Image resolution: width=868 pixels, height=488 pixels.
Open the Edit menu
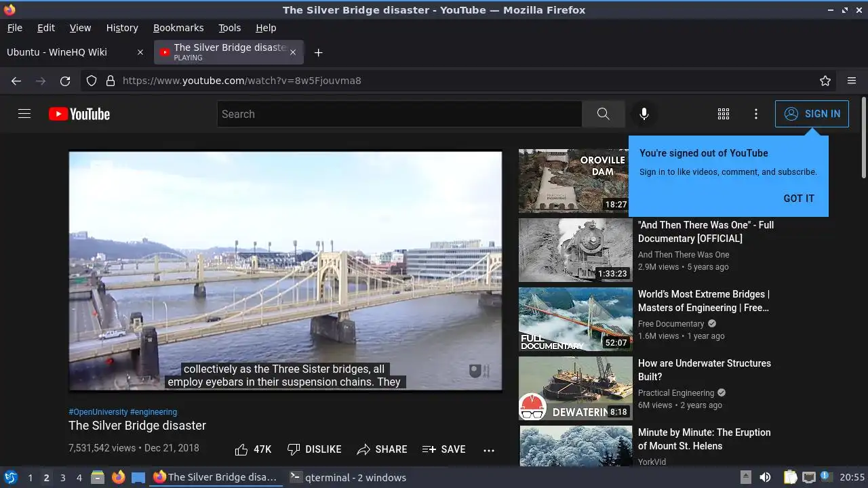46,28
